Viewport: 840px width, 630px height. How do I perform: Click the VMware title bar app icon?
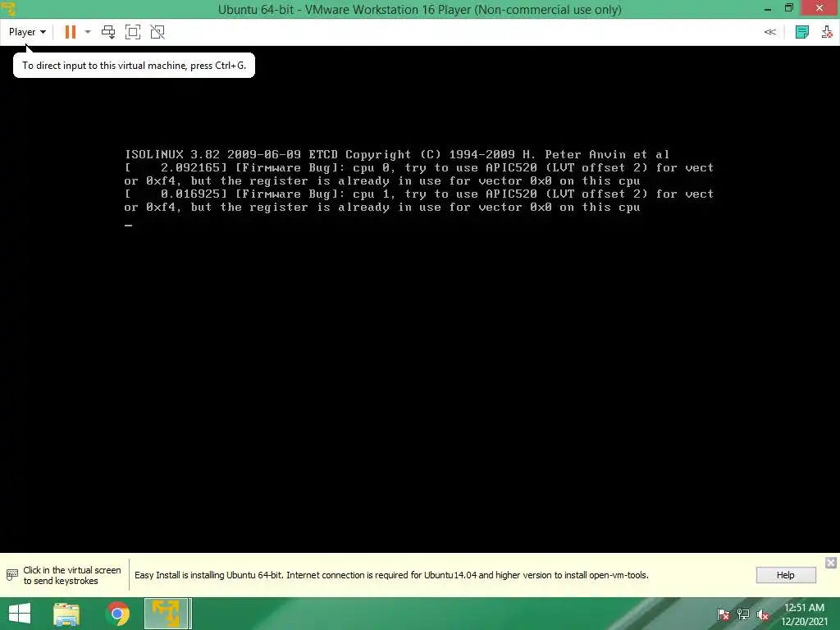click(8, 8)
